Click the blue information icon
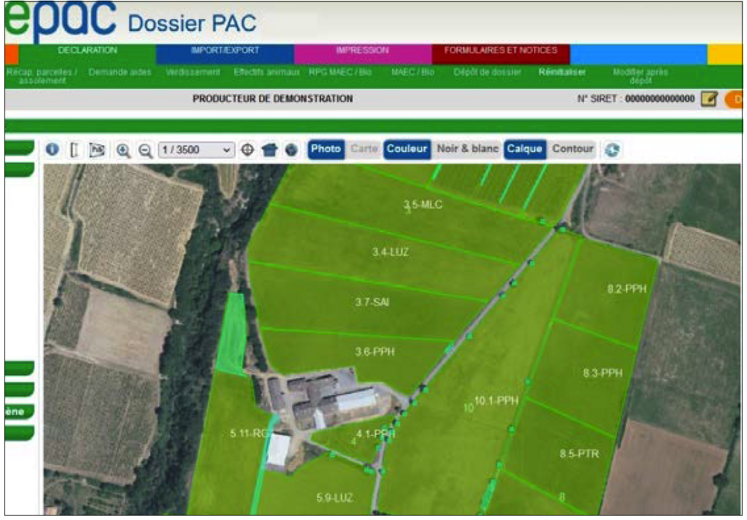This screenshot has height=520, width=747. pos(52,149)
